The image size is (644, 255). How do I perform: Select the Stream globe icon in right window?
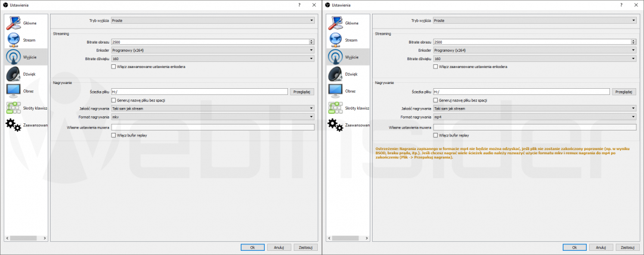coord(335,40)
